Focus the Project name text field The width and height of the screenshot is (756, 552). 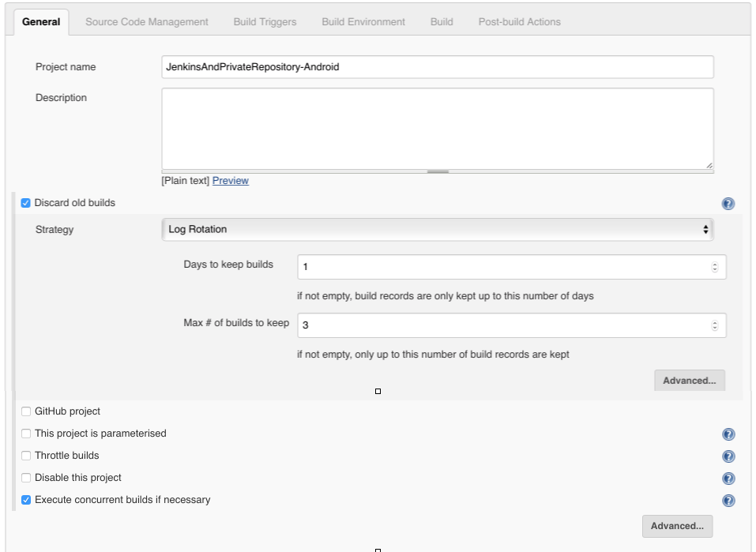coord(438,67)
